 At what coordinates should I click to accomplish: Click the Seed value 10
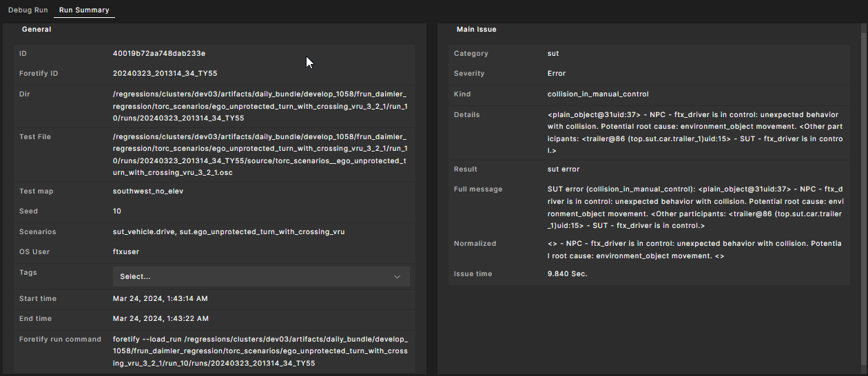click(117, 211)
